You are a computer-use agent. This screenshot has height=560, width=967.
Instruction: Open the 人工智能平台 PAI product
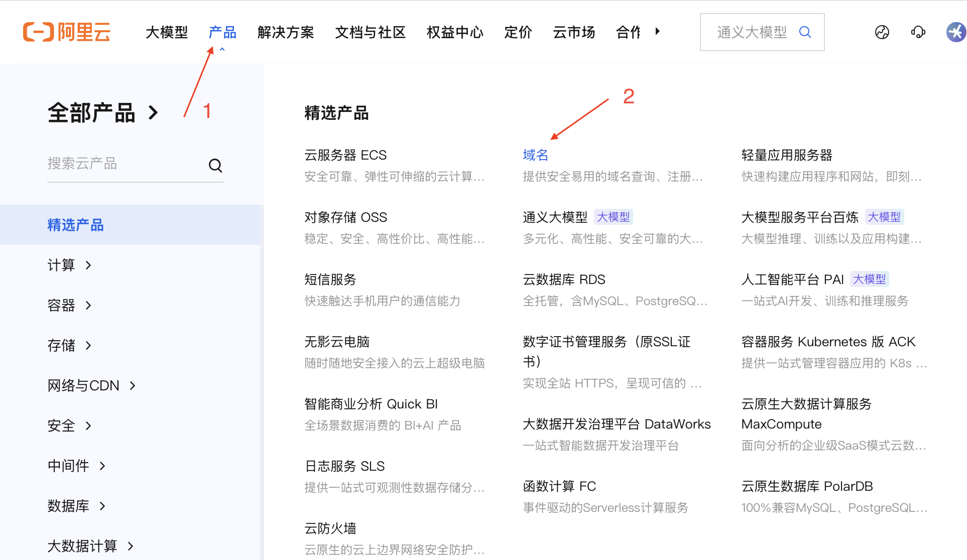pyautogui.click(x=792, y=279)
